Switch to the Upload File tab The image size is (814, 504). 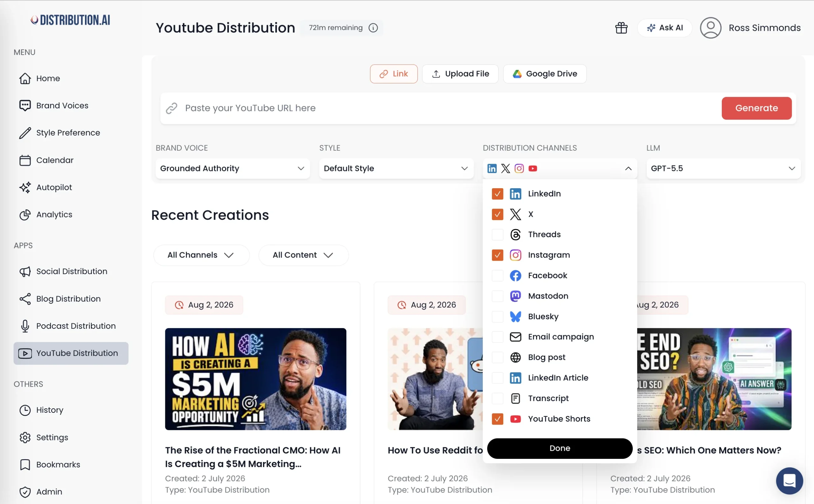tap(460, 74)
